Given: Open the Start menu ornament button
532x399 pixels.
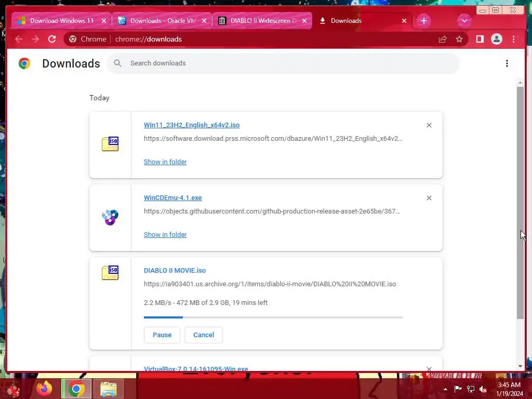Looking at the screenshot, I should [x=14, y=389].
